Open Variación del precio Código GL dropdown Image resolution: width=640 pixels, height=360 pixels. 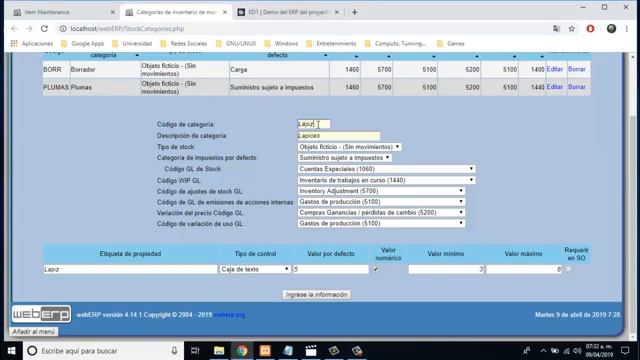381,212
